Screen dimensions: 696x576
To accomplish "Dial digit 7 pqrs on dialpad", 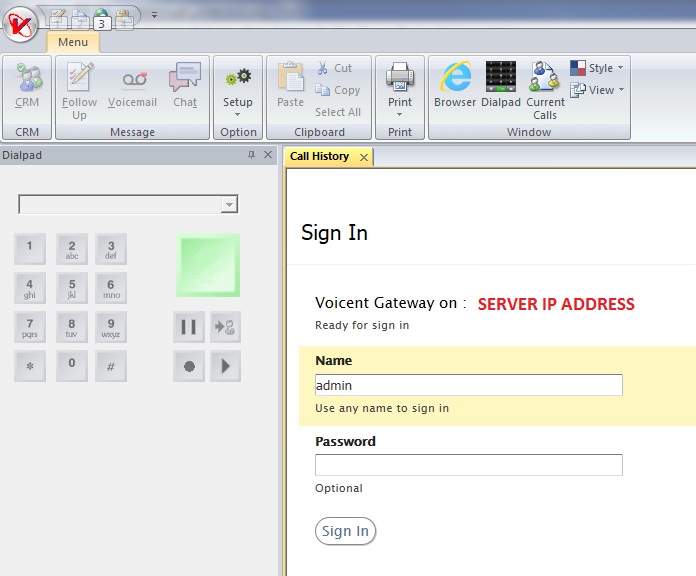I will [x=30, y=327].
